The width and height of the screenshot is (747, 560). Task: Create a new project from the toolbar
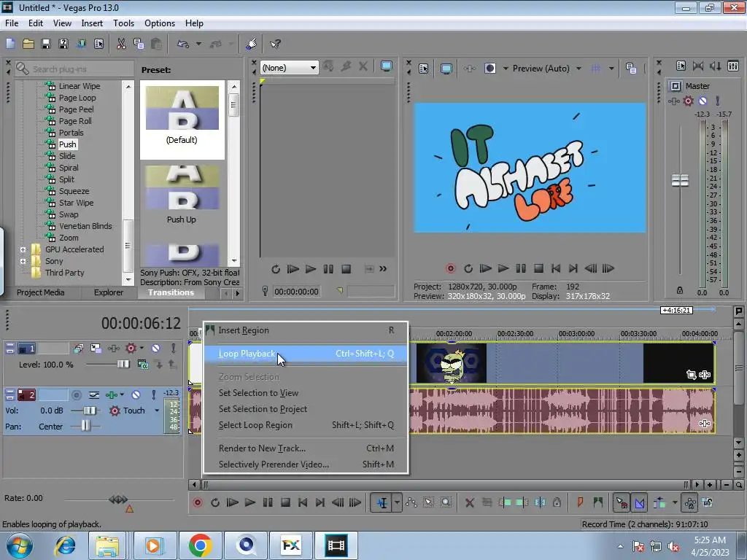pos(10,44)
